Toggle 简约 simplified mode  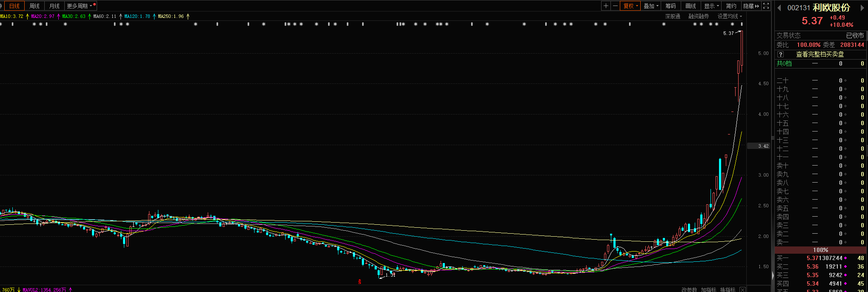click(x=731, y=6)
